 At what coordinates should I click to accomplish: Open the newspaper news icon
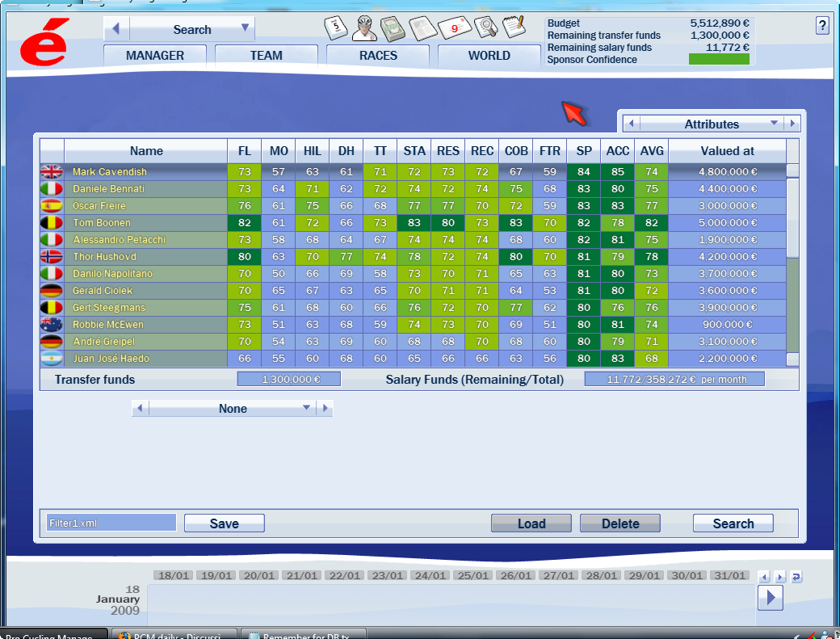coord(422,28)
